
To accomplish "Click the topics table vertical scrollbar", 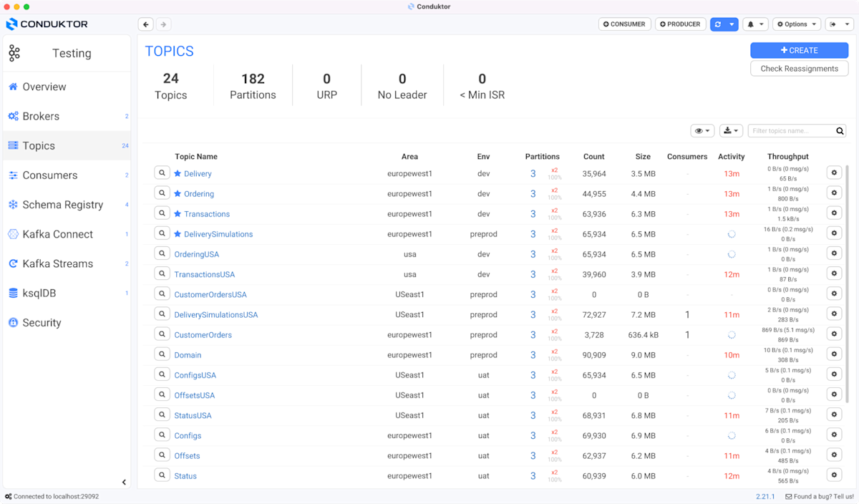I will point(847,283).
